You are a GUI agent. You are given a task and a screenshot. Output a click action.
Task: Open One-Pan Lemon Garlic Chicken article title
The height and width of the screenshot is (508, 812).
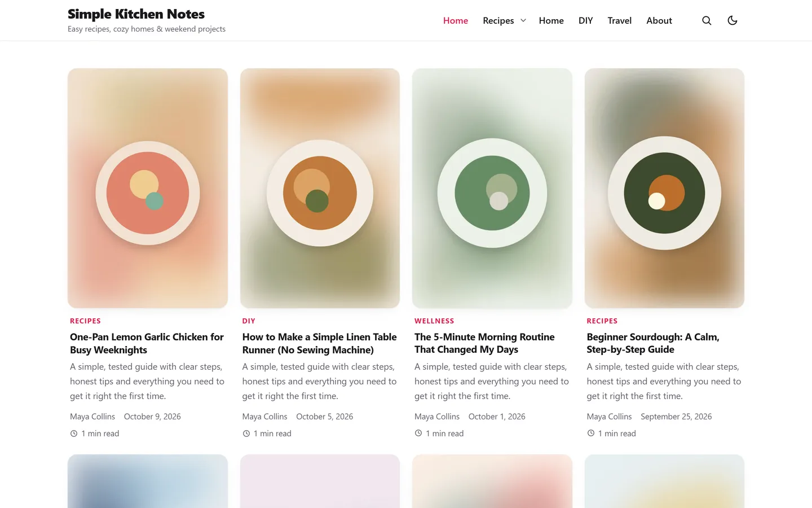tap(147, 343)
